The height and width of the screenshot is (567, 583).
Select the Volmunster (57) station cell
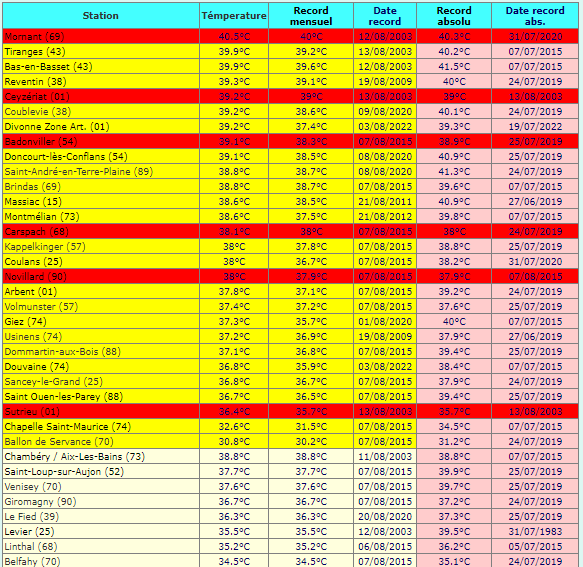coord(101,306)
